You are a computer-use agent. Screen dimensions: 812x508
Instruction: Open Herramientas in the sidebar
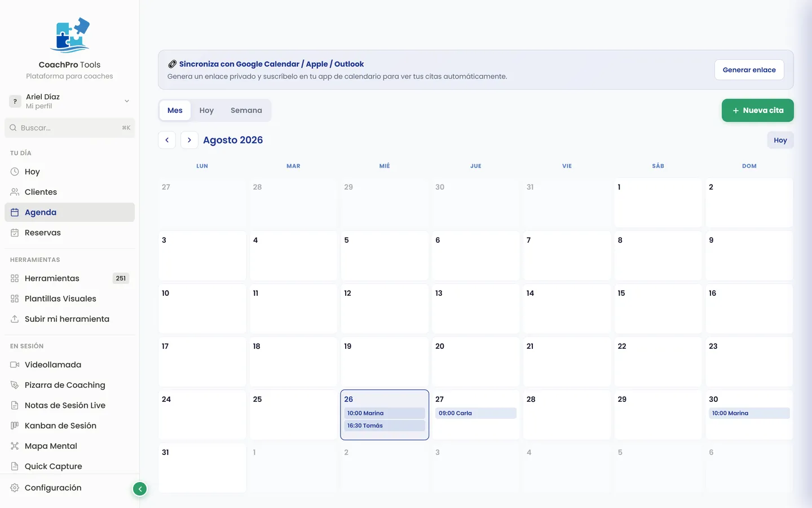[x=70, y=278]
